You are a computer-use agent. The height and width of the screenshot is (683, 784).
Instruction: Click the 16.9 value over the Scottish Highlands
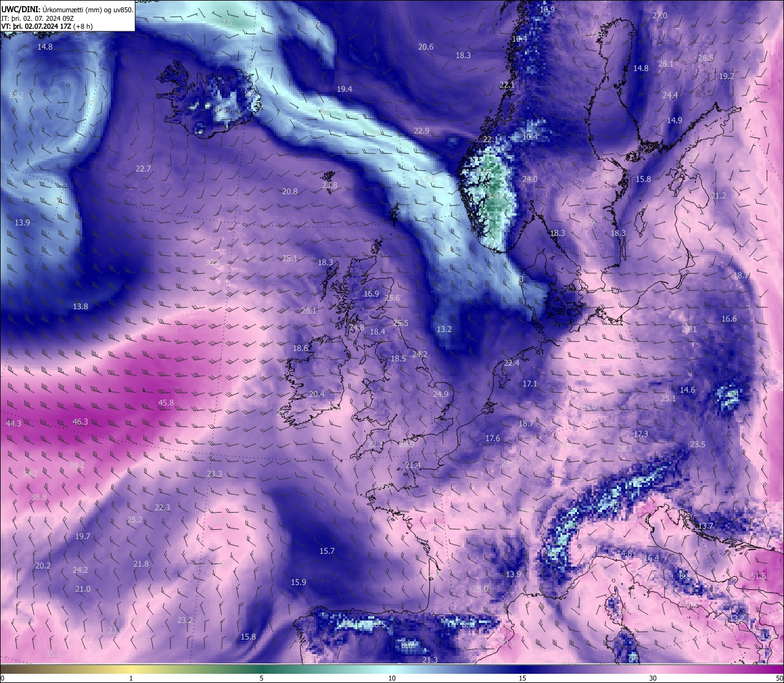(x=371, y=293)
